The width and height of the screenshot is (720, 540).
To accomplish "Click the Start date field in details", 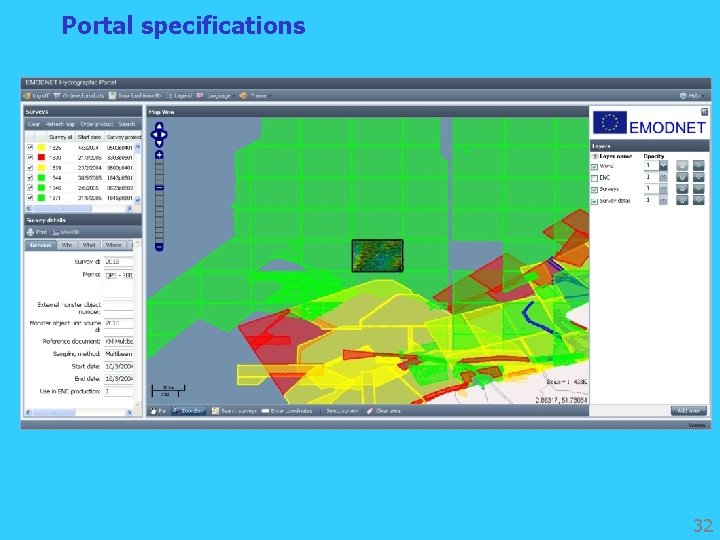I will point(118,366).
